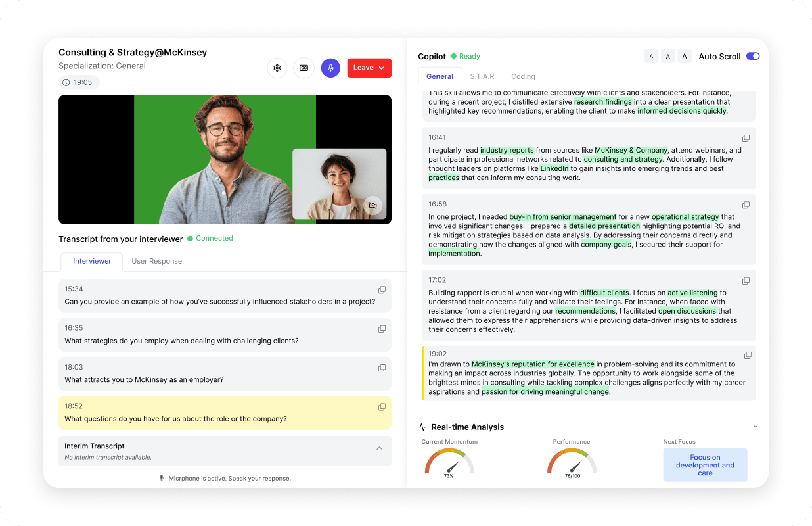The width and height of the screenshot is (812, 526).
Task: Click the main interviewer video feed
Action: 225,159
